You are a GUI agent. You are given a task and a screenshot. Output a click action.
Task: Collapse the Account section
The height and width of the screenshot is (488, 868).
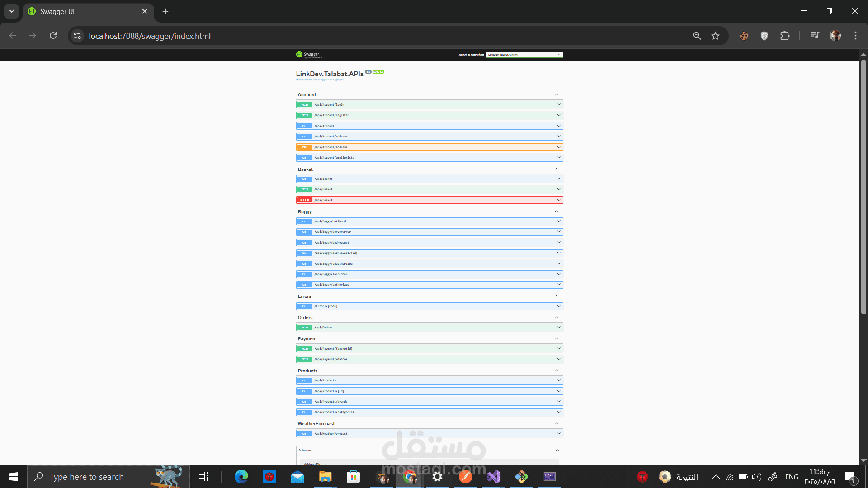click(x=557, y=95)
